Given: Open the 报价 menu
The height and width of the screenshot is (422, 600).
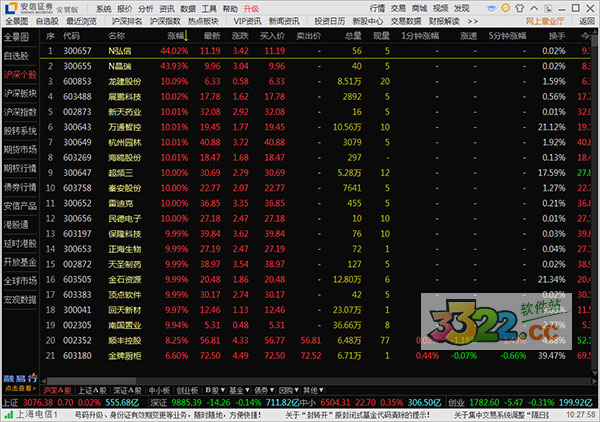Looking at the screenshot, I should pos(124,8).
